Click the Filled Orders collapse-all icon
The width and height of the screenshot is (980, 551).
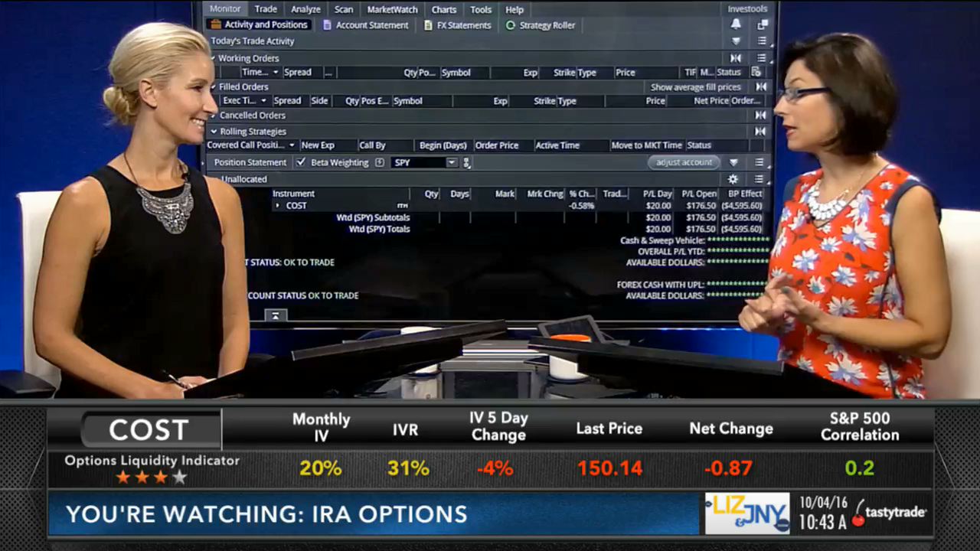(x=761, y=86)
